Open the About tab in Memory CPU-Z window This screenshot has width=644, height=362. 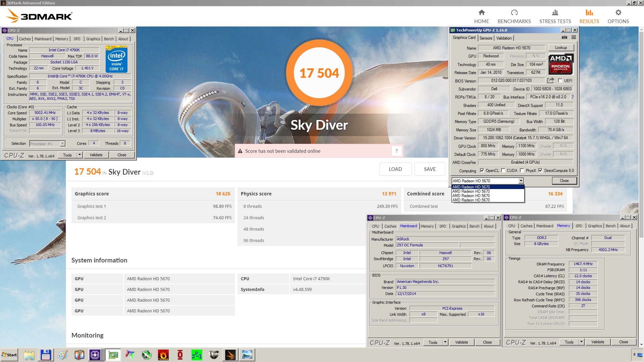(625, 226)
